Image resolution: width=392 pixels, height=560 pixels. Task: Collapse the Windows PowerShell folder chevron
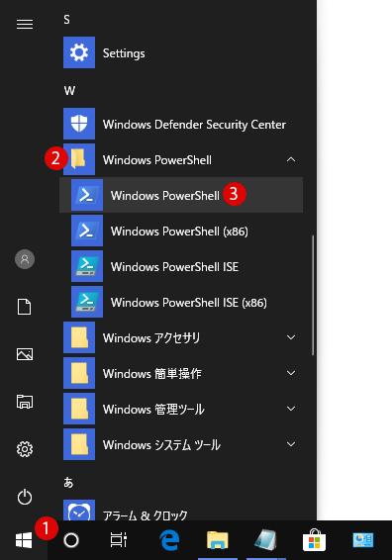click(x=291, y=159)
